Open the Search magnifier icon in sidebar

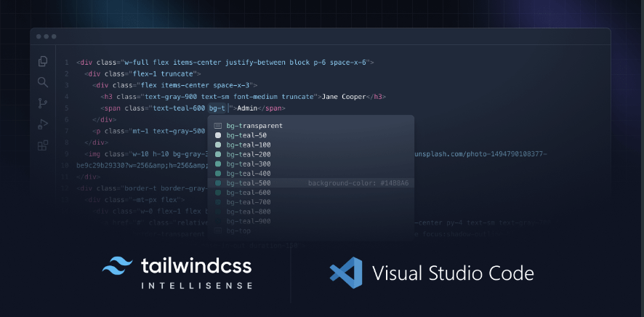point(43,82)
